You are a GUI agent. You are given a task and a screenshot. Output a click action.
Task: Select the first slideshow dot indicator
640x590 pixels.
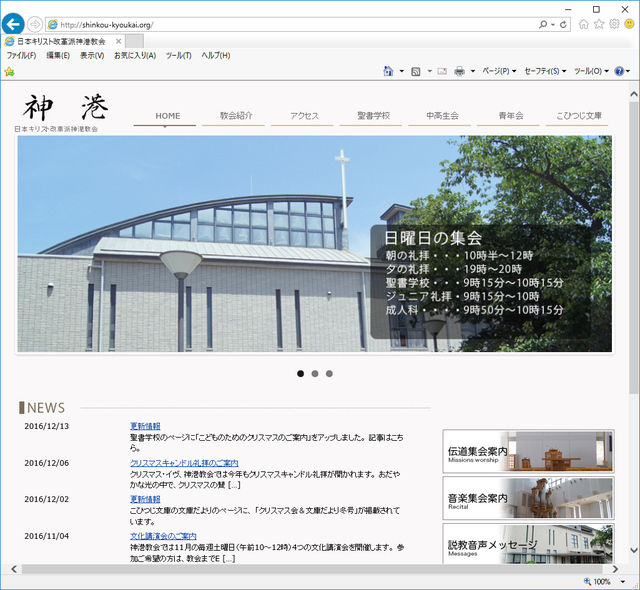point(300,374)
